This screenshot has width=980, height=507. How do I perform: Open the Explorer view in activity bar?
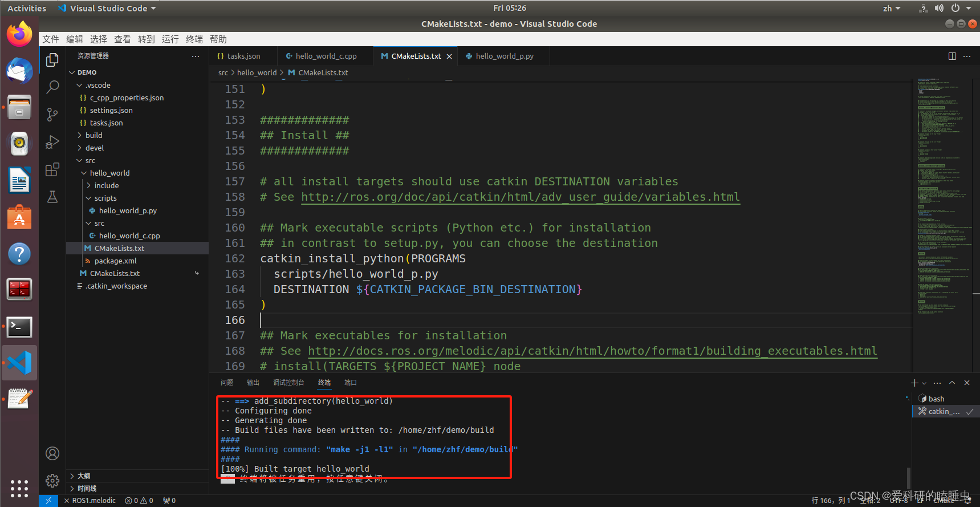[52, 59]
